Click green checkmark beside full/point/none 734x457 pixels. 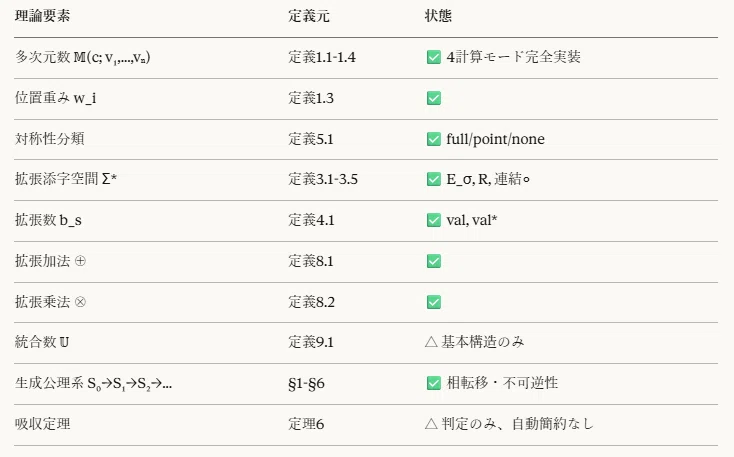pos(434,139)
